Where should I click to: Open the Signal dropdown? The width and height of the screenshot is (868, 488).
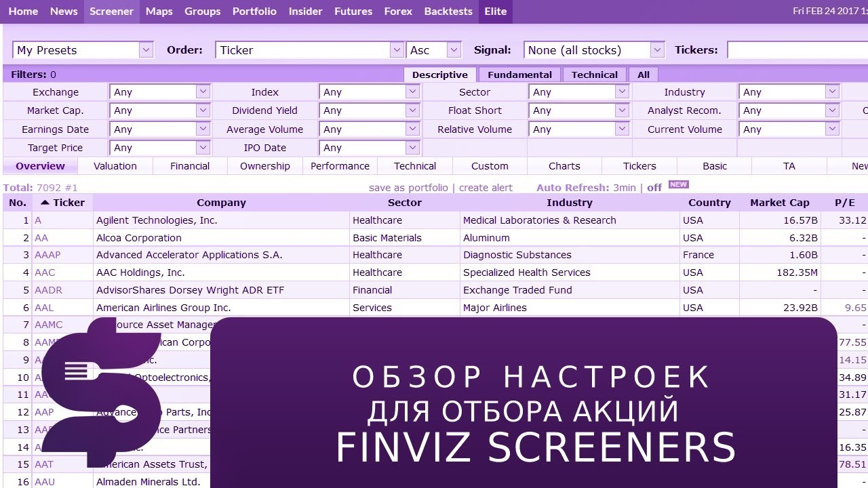point(594,50)
